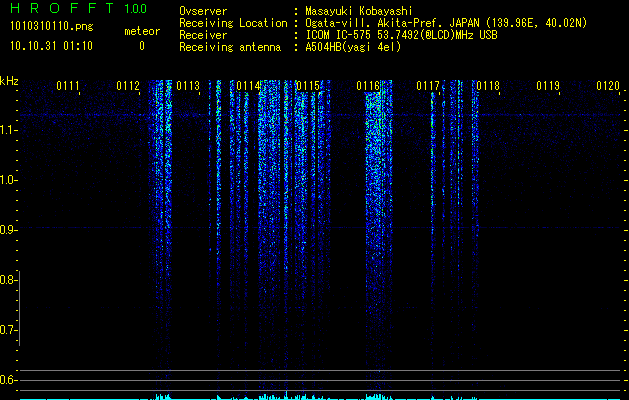Viewport: 629px width, 400px height.
Task: Click the 0113 time marker
Action: coord(188,86)
